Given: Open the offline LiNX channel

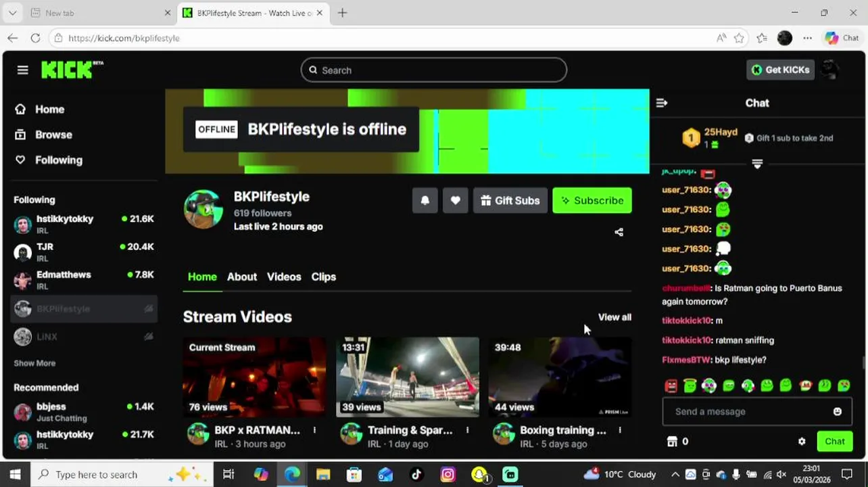Looking at the screenshot, I should (84, 336).
